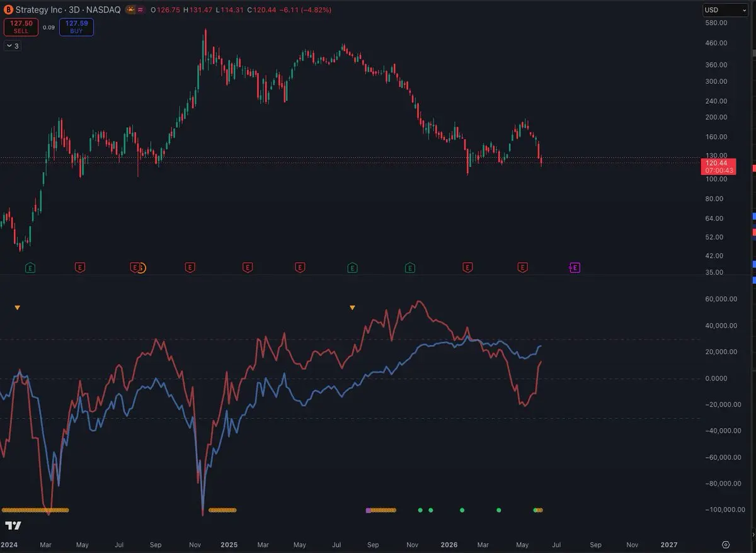Click the orange split marker near August 2024
The width and height of the screenshot is (756, 553).
142,268
